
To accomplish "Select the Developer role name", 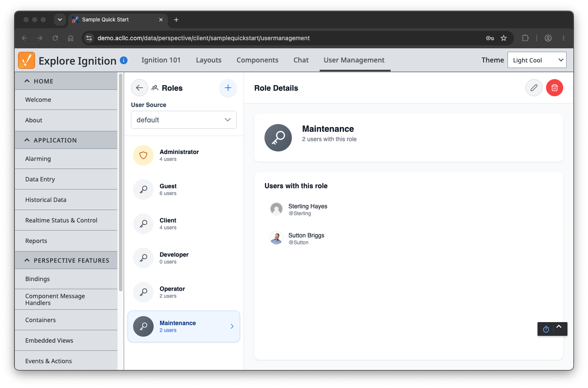I will [174, 255].
